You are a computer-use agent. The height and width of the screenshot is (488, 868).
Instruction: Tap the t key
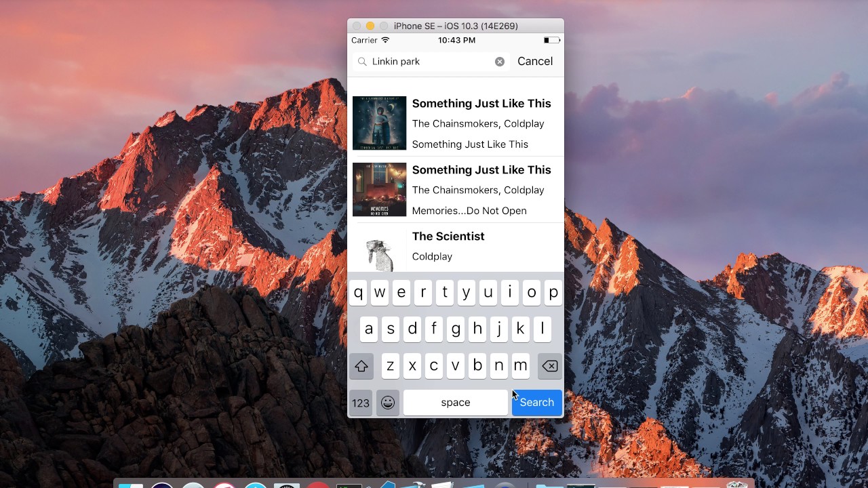[445, 293]
